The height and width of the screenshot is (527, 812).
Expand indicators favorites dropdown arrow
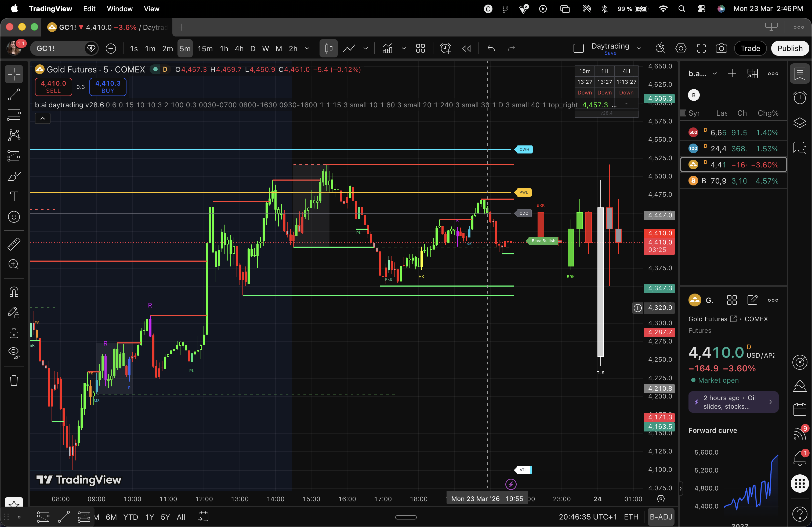click(404, 48)
